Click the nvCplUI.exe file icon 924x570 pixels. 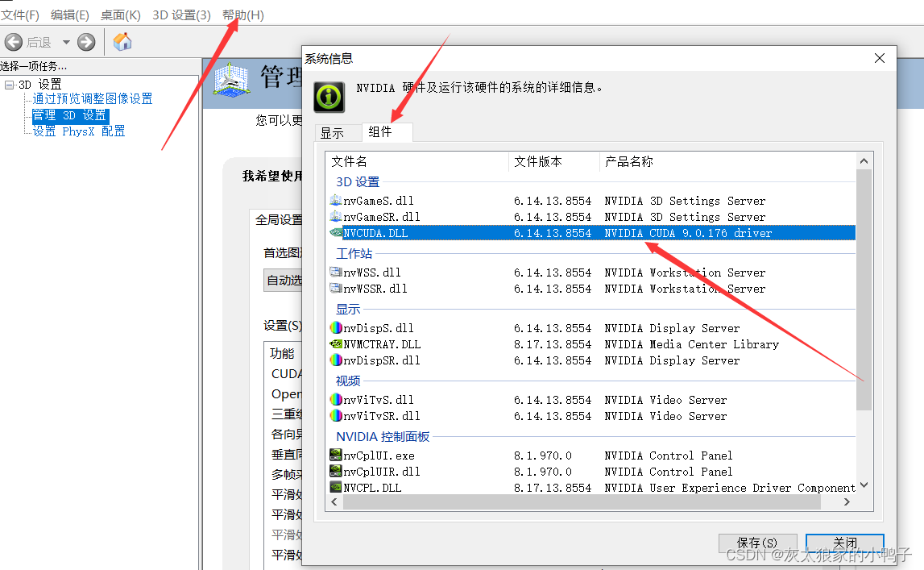(x=336, y=455)
